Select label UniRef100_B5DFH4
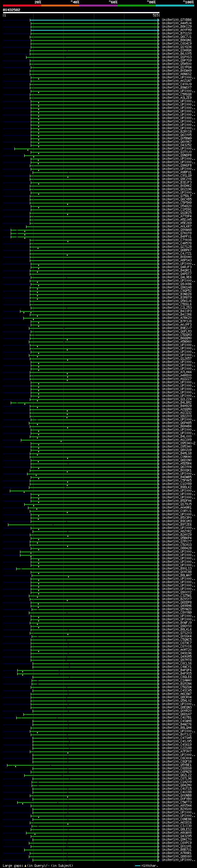Viewport: 197px width, 868px height. (x=177, y=501)
